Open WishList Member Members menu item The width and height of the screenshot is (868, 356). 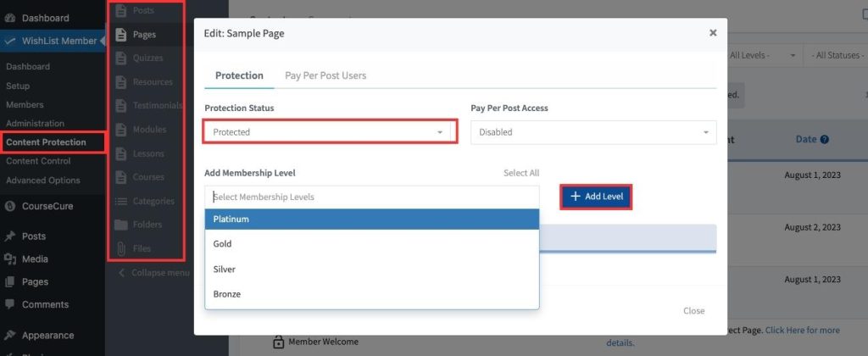pos(25,104)
